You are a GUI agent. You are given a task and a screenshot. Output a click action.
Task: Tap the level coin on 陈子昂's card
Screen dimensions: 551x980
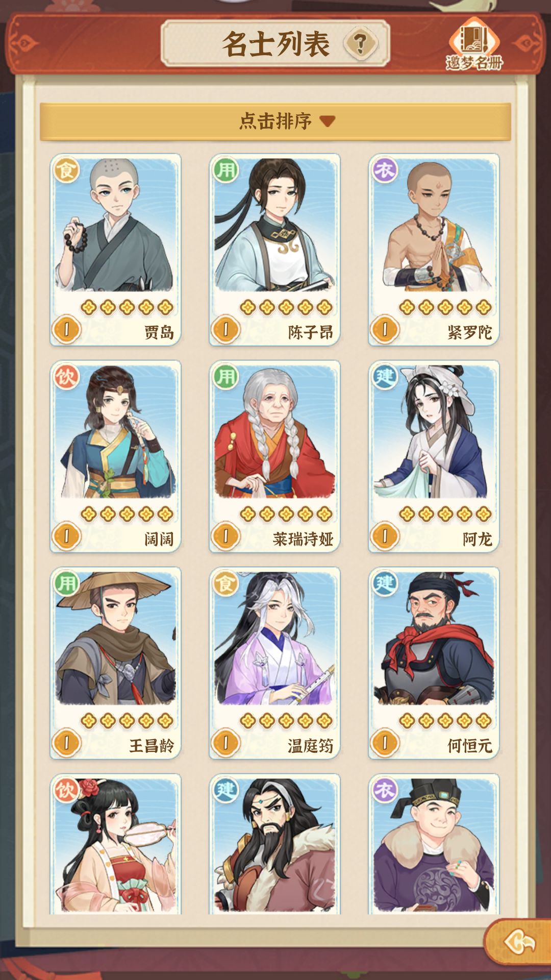click(226, 329)
